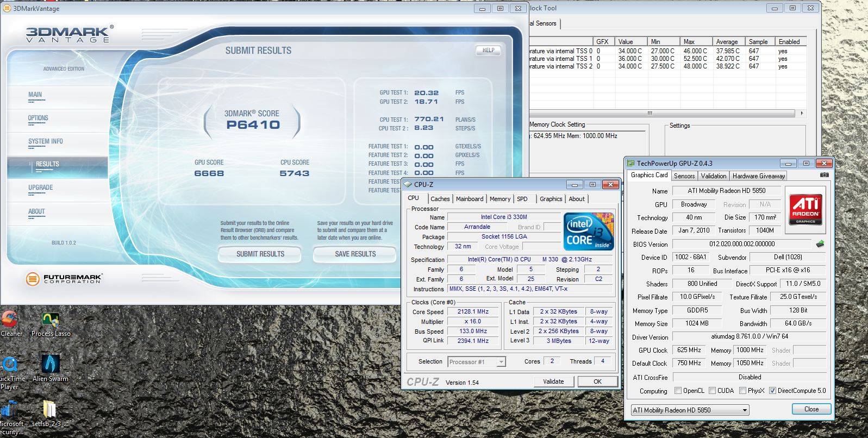Click the Intel Core i3 logo in CPU-Z
868x438 pixels.
tap(589, 231)
